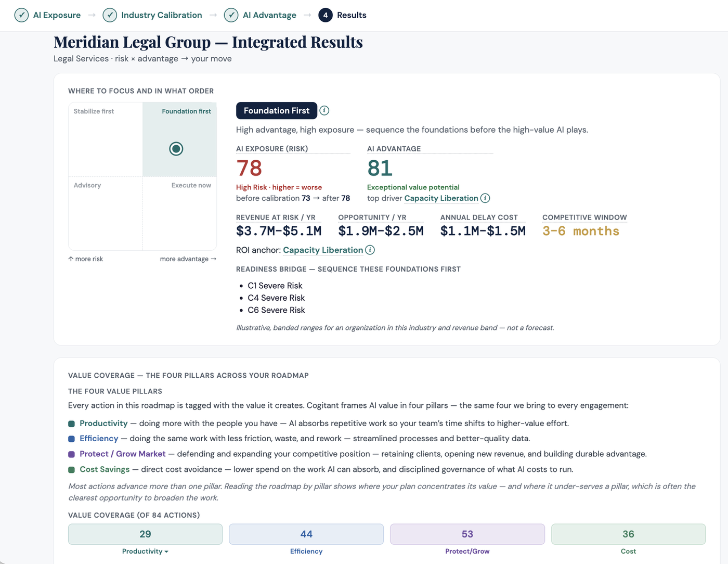Select the Productivity coverage bar showing 29
The width and height of the screenshot is (728, 564).
tap(145, 534)
